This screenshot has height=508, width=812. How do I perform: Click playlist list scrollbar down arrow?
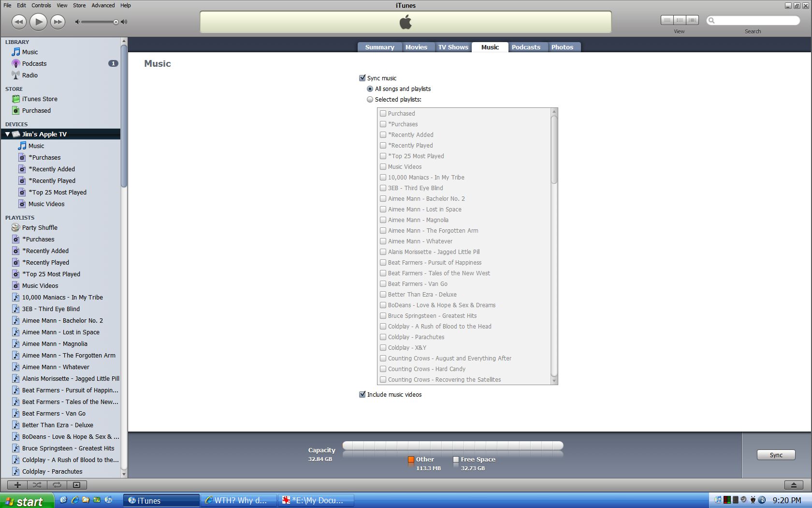(554, 381)
